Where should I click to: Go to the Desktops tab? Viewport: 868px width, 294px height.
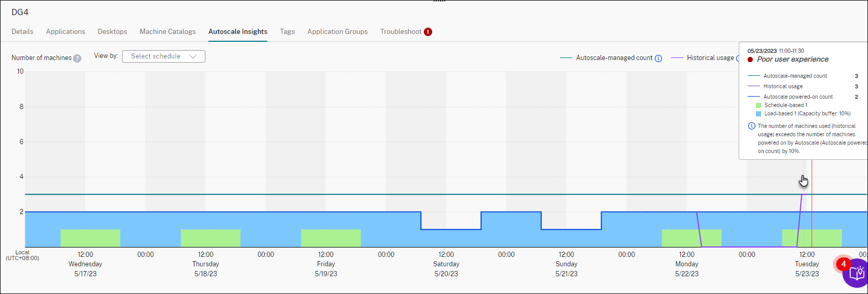(x=113, y=32)
